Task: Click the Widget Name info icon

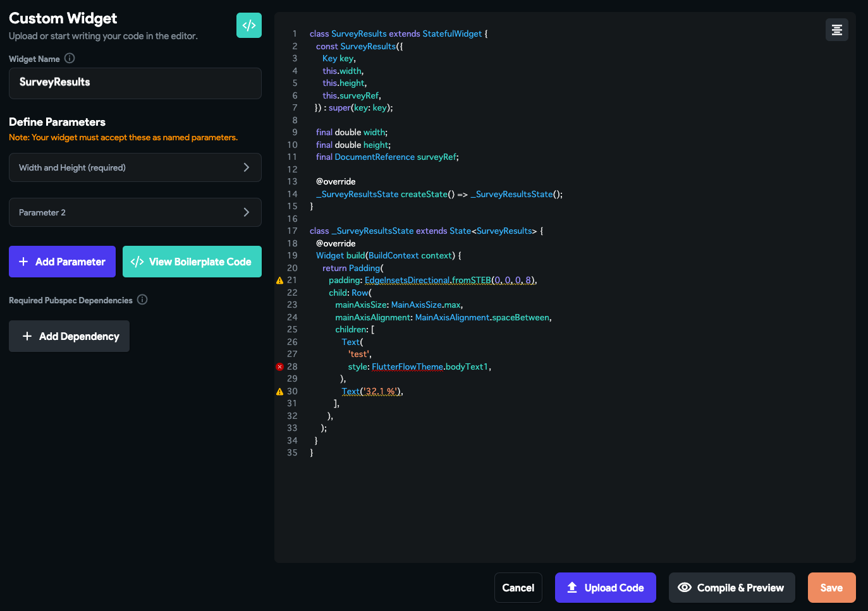Action: 70,58
